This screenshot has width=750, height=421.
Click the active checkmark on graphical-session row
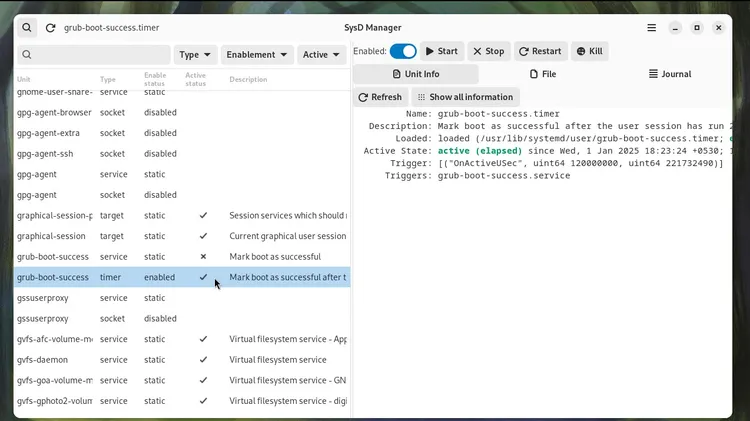[203, 236]
